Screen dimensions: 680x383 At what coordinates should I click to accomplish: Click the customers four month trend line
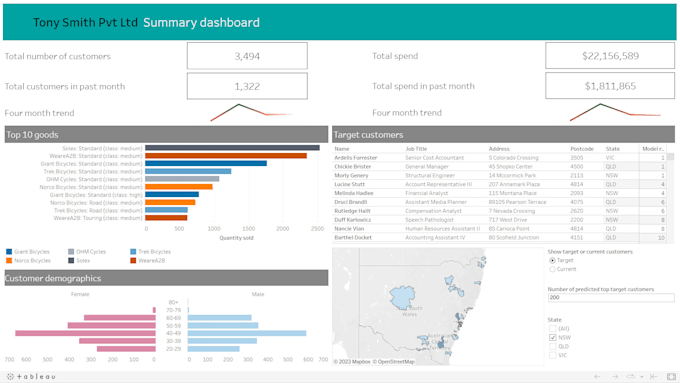[252, 112]
